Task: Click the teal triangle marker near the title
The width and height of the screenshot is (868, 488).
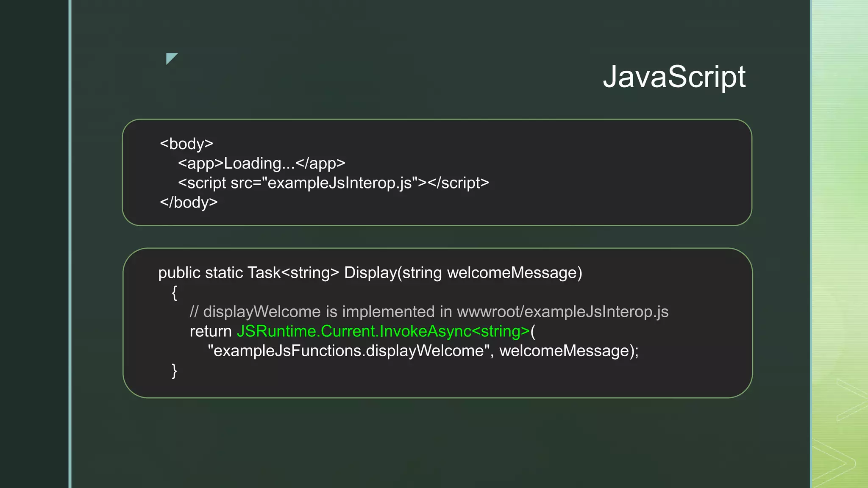Action: coord(170,58)
